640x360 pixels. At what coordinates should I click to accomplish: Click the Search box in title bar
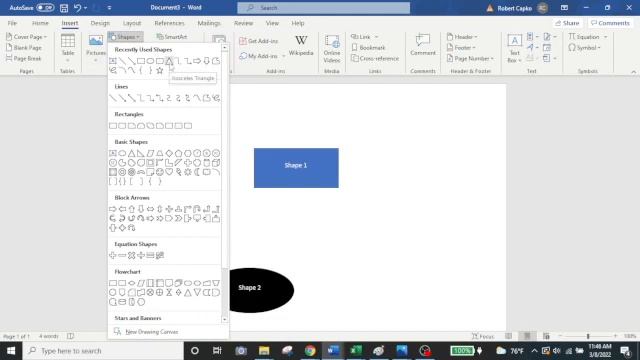[x=323, y=8]
